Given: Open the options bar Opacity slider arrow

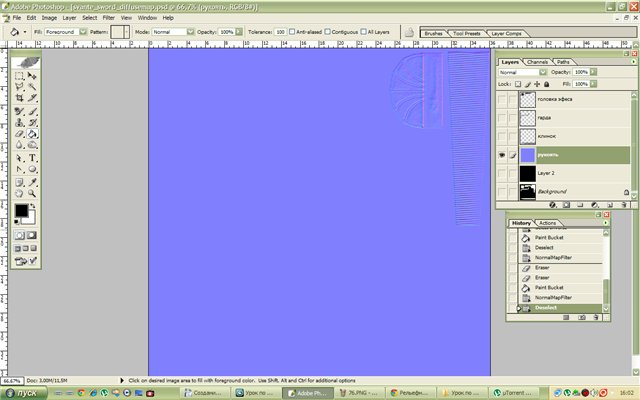Looking at the screenshot, I should pos(239,32).
